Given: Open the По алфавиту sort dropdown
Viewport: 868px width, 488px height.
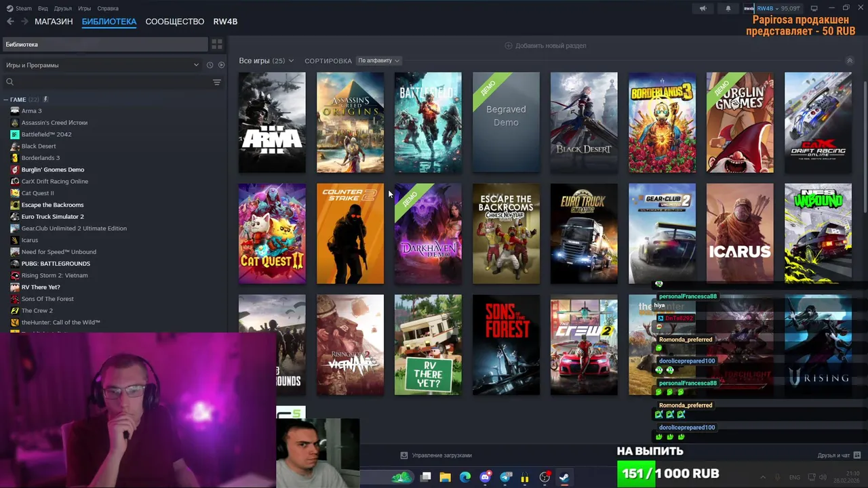Looking at the screenshot, I should point(378,60).
